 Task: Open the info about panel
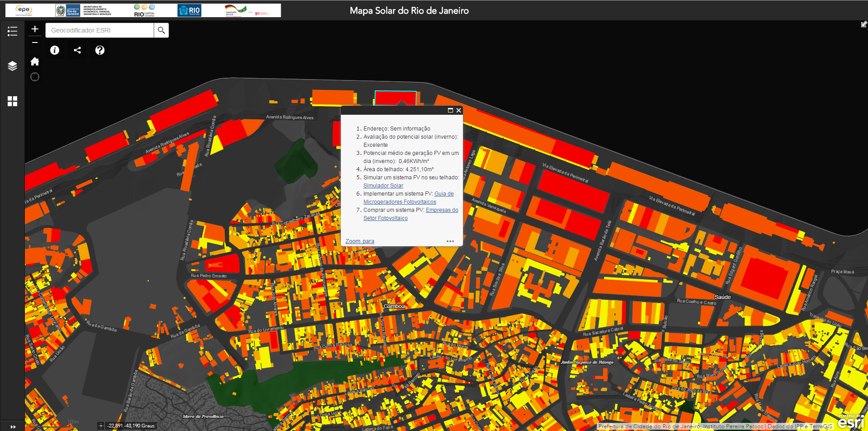55,50
